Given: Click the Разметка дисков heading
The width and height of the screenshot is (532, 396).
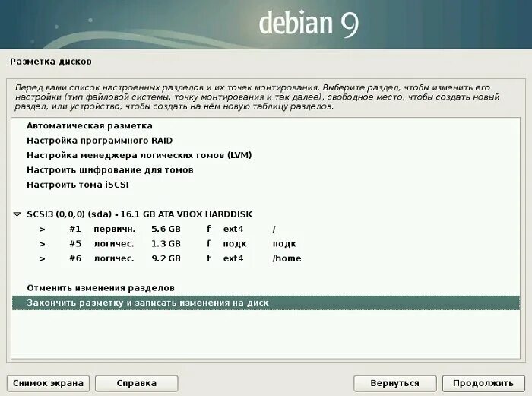Looking at the screenshot, I should point(51,62).
